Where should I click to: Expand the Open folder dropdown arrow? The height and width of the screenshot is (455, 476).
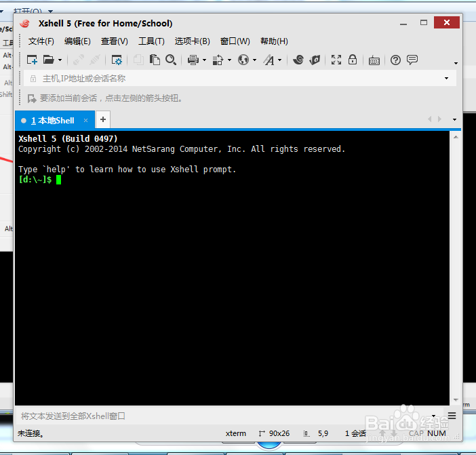pos(60,60)
